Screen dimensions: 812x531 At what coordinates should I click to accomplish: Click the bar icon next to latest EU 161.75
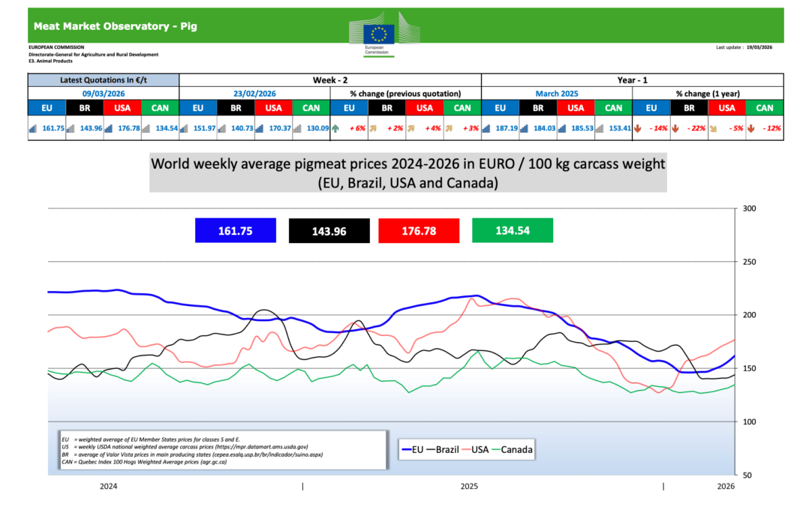coord(33,128)
